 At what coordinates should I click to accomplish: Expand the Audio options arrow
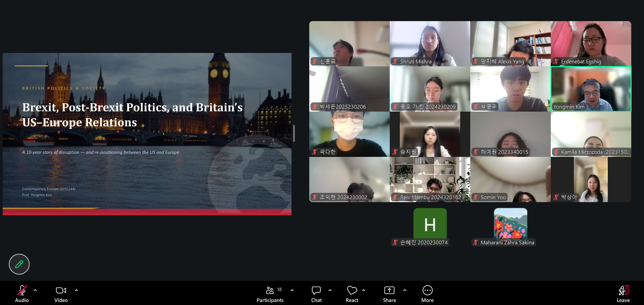coord(35,290)
